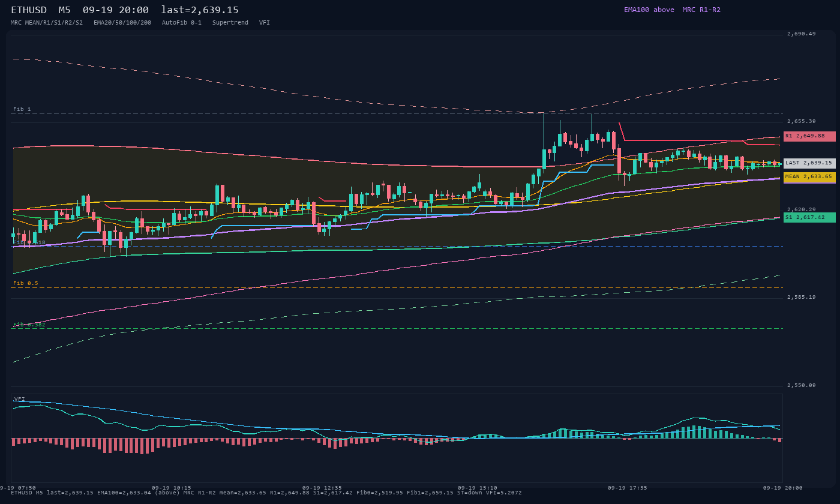Select the M5 timeframe label
This screenshot has height=504, width=840.
click(64, 10)
